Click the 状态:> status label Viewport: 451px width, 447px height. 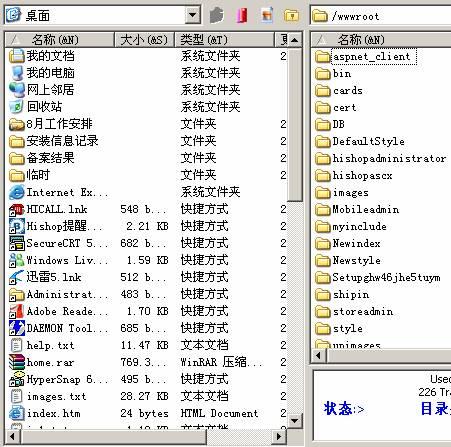point(344,409)
